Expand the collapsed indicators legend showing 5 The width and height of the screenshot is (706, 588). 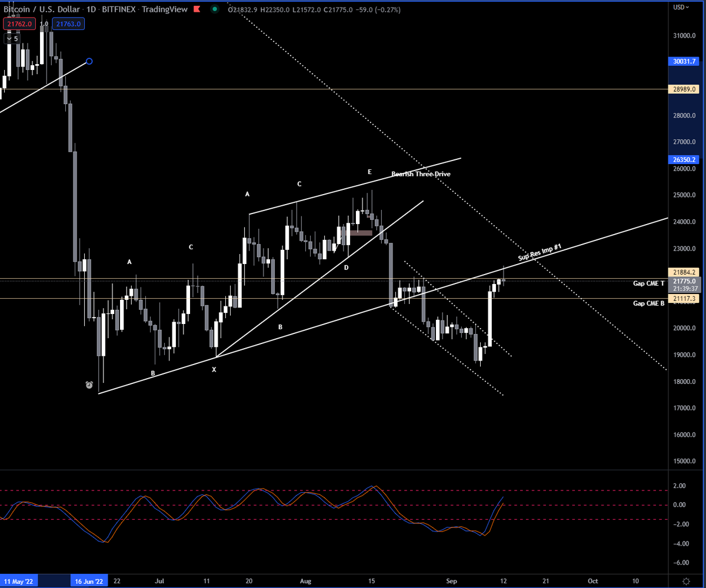point(12,39)
